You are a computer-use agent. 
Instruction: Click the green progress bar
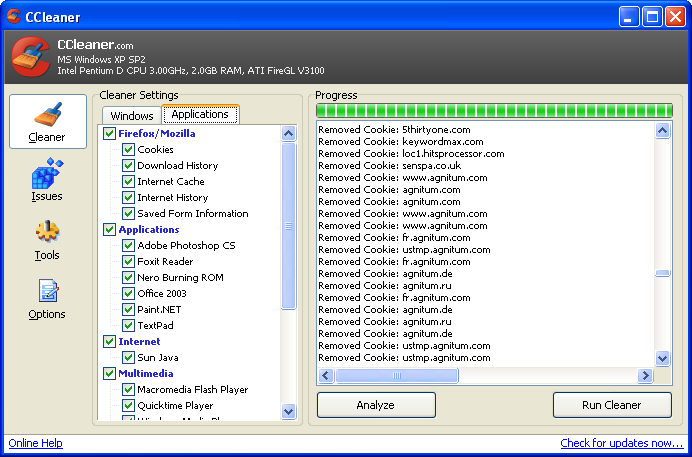[x=494, y=110]
